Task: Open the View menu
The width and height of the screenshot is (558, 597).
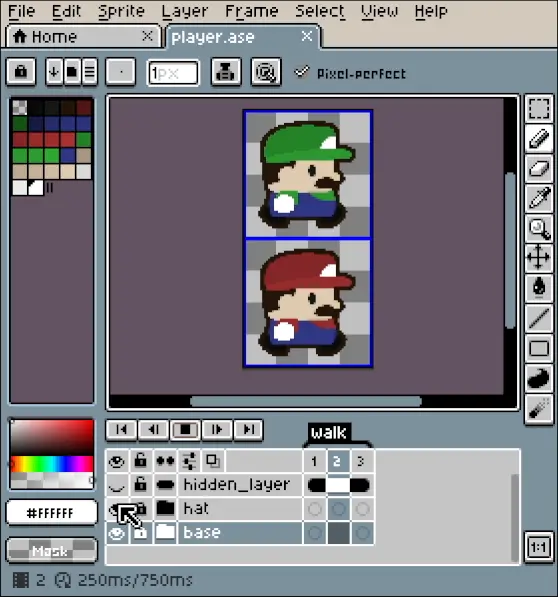Action: click(379, 11)
